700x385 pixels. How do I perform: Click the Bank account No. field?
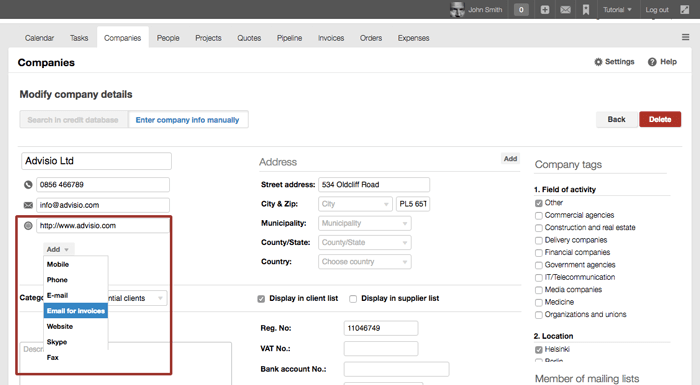396,369
